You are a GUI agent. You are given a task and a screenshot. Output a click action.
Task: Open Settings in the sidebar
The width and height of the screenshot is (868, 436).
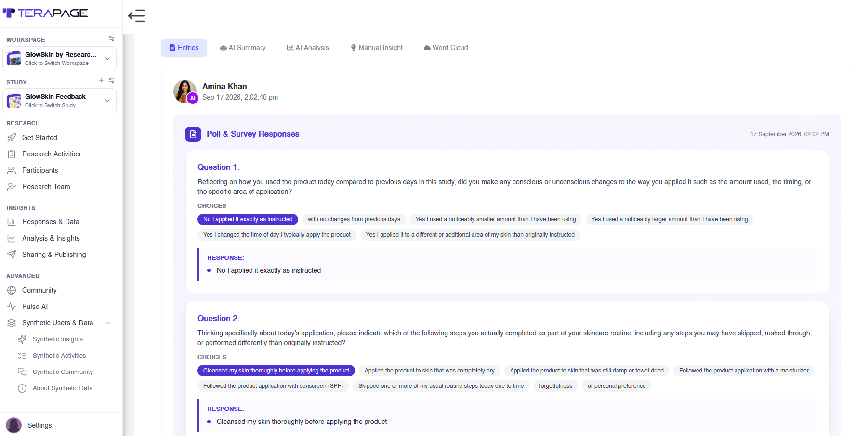pos(39,425)
